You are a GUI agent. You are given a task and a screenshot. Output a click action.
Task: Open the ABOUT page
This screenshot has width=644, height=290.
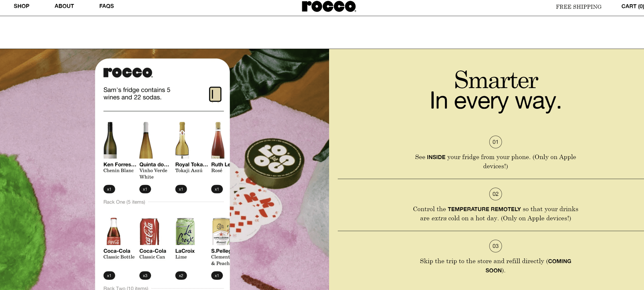(x=64, y=6)
